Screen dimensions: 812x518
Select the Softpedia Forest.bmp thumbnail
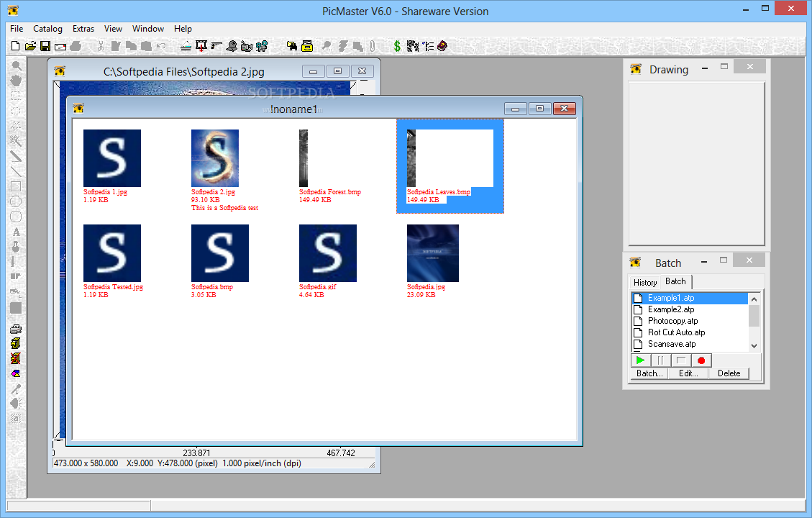pos(304,158)
